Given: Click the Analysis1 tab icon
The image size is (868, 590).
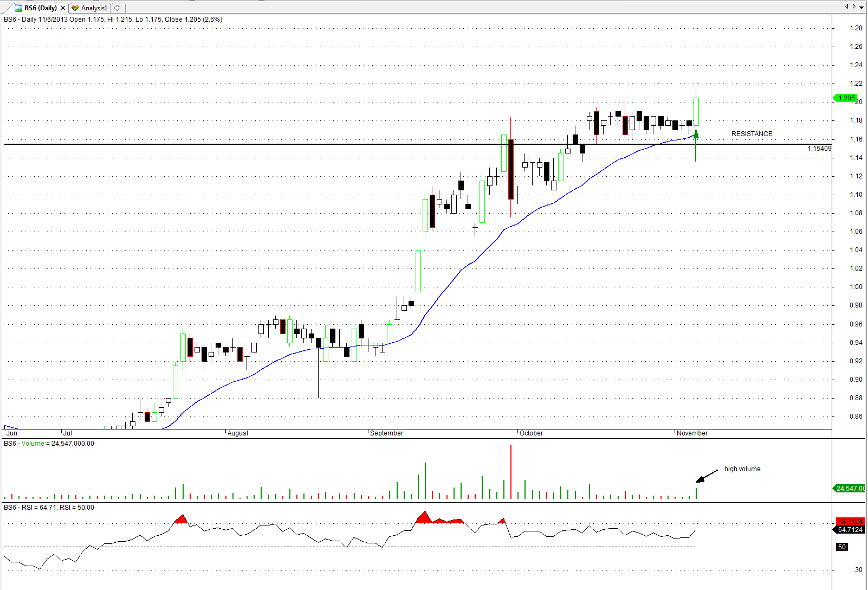Looking at the screenshot, I should coord(75,8).
